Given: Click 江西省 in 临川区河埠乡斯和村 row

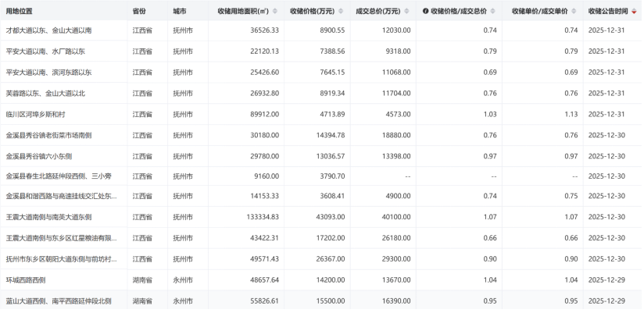Looking at the screenshot, I should (x=142, y=114).
